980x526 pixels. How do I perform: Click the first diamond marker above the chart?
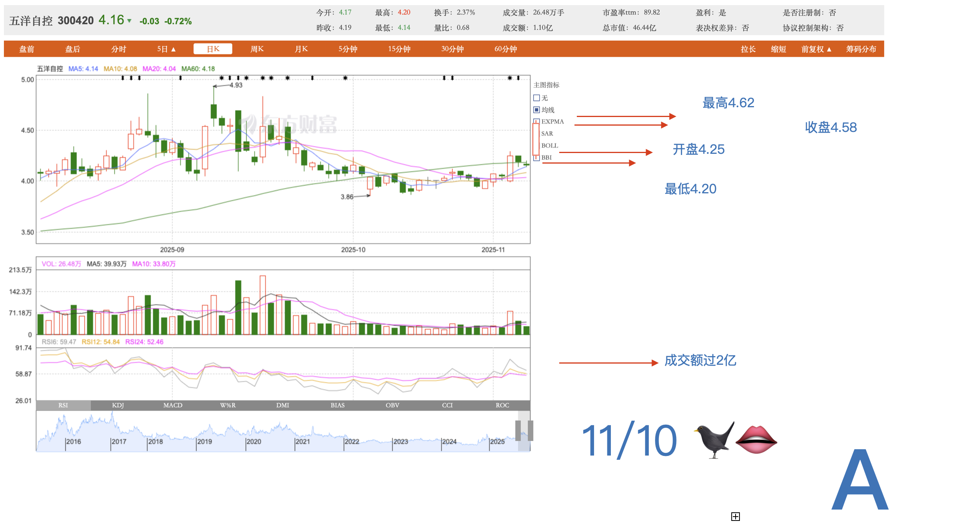pyautogui.click(x=123, y=78)
